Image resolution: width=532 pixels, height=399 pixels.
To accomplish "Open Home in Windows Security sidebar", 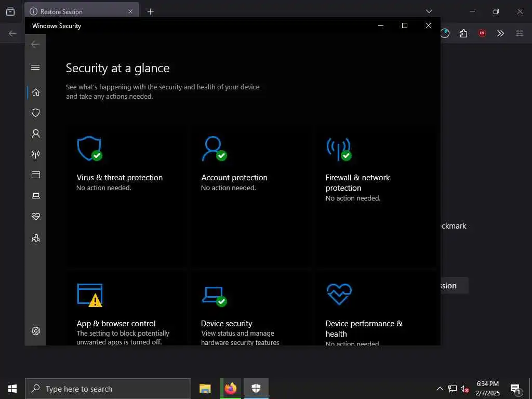I will (36, 92).
